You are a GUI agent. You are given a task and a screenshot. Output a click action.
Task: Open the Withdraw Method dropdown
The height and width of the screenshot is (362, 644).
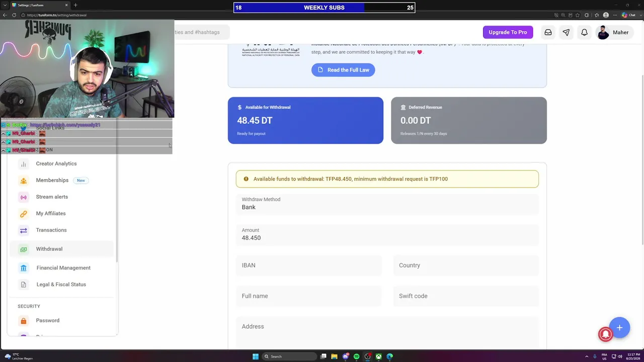pos(387,204)
